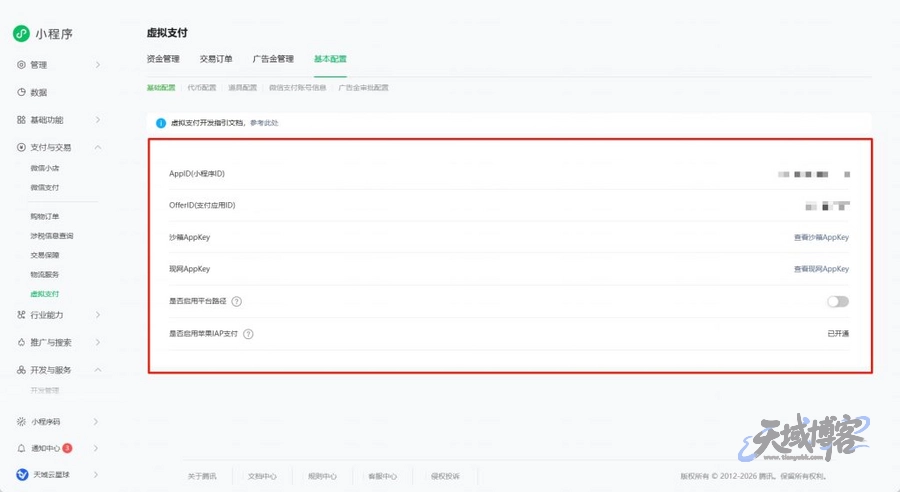Click the green 小程序 logo icon
Image resolution: width=900 pixels, height=492 pixels.
tap(21, 33)
